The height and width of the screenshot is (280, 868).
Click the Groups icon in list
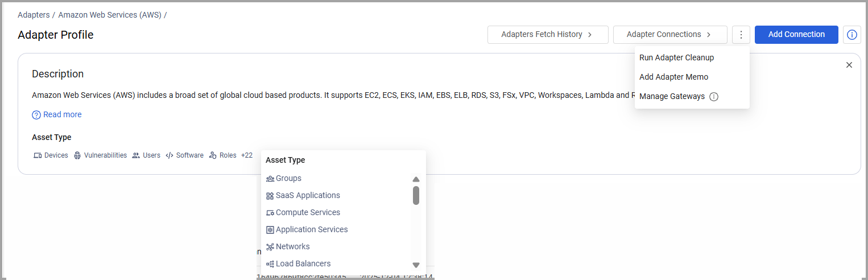point(270,179)
